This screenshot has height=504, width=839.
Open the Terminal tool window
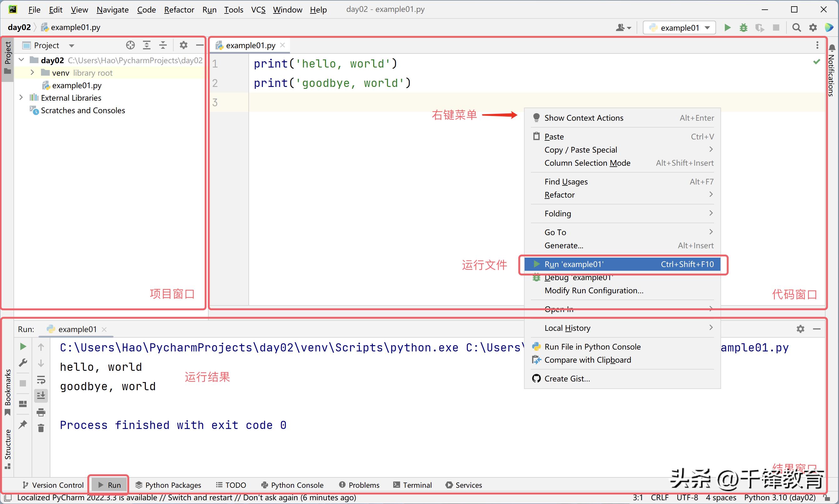[412, 485]
